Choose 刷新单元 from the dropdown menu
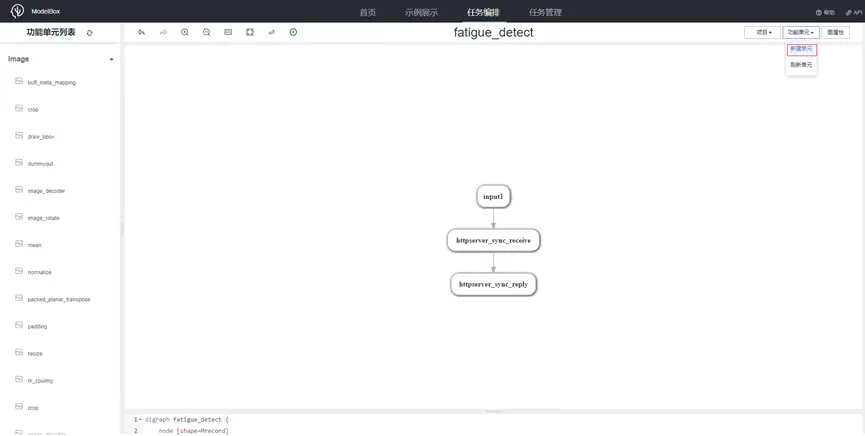Image resolution: width=865 pixels, height=436 pixels. [x=801, y=65]
